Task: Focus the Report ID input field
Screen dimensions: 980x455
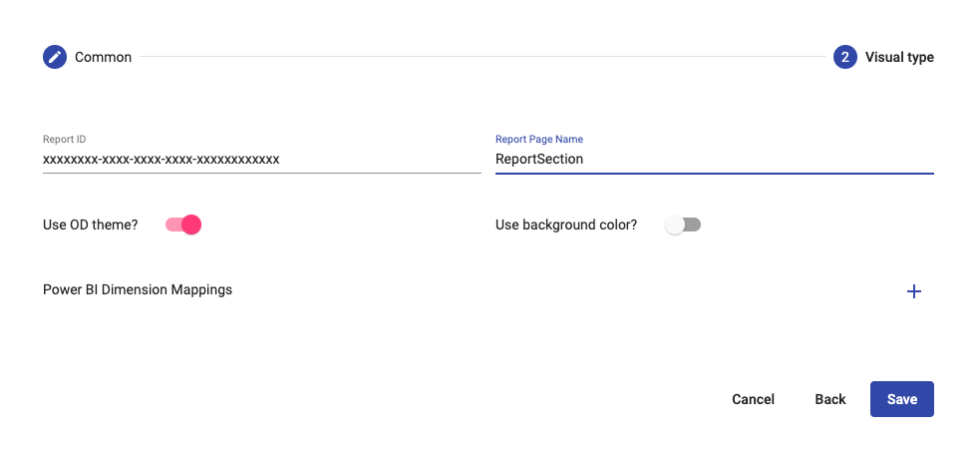Action: tap(262, 160)
